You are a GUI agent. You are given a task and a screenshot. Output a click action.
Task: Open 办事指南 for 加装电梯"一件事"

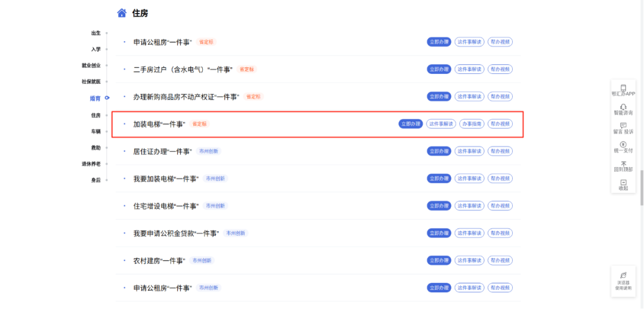(471, 124)
